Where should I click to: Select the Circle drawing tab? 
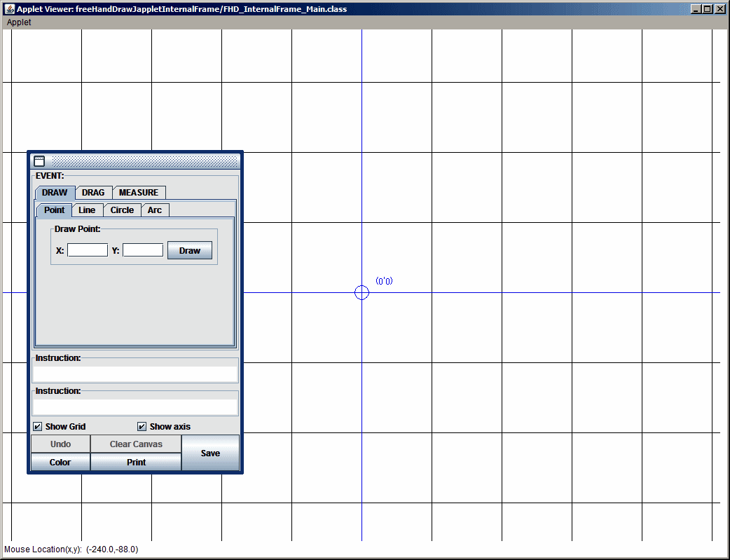coord(122,210)
